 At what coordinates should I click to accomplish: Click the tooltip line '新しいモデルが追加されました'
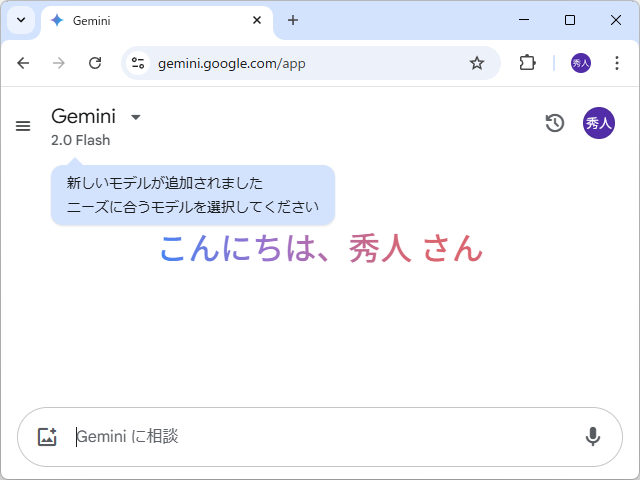pos(165,183)
